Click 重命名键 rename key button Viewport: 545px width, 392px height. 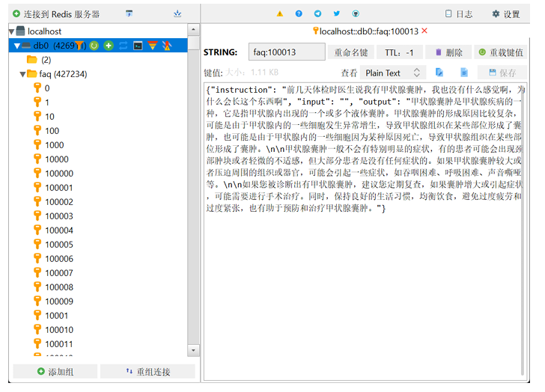pos(351,52)
